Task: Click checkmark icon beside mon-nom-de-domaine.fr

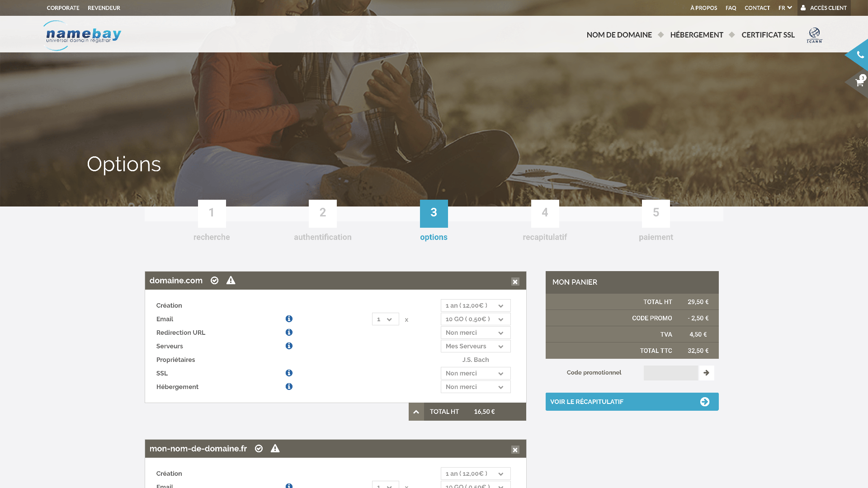Action: (259, 449)
